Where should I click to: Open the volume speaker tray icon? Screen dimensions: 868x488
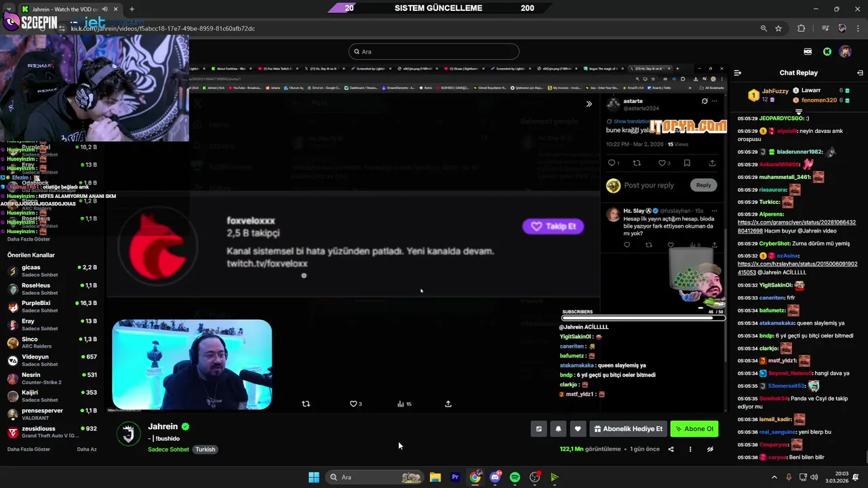[814, 477]
